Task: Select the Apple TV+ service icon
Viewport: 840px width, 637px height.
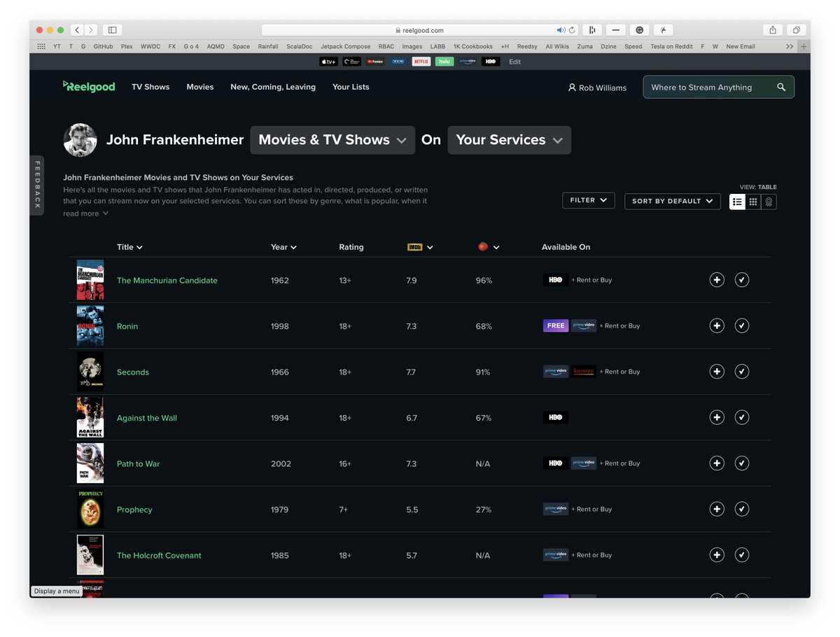Action: [328, 62]
